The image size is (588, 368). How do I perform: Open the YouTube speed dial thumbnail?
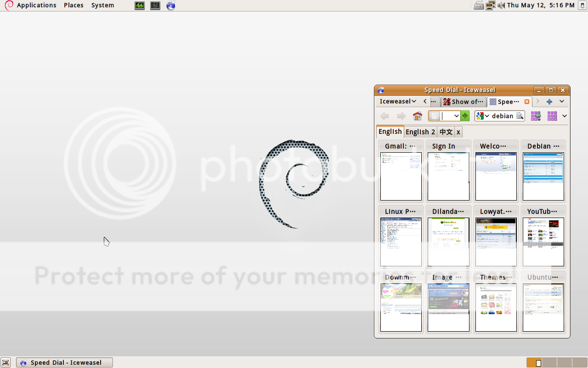click(x=543, y=242)
